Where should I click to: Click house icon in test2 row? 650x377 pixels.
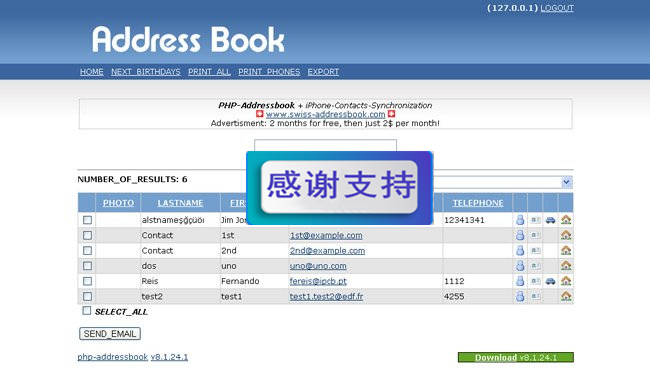[x=566, y=296]
